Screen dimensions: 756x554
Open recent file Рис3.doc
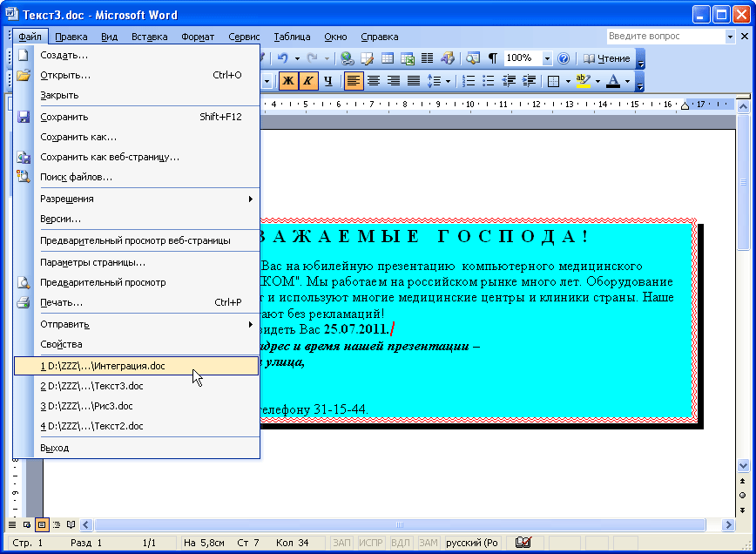coord(137,406)
